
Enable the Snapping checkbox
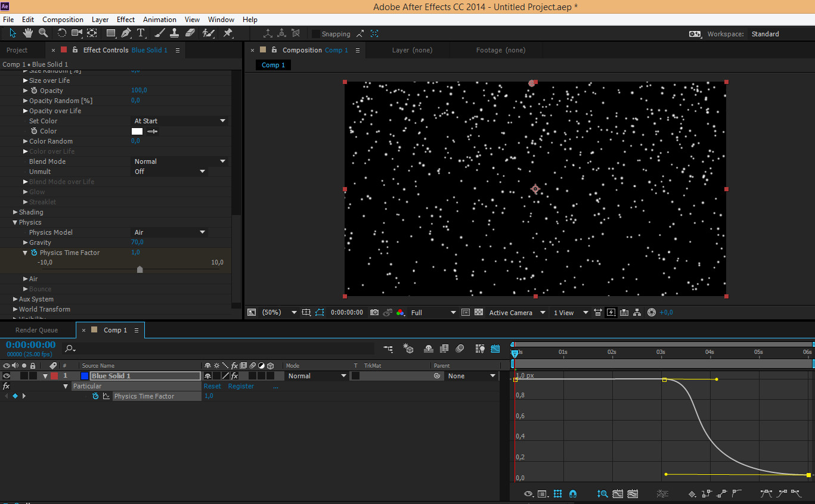point(316,34)
